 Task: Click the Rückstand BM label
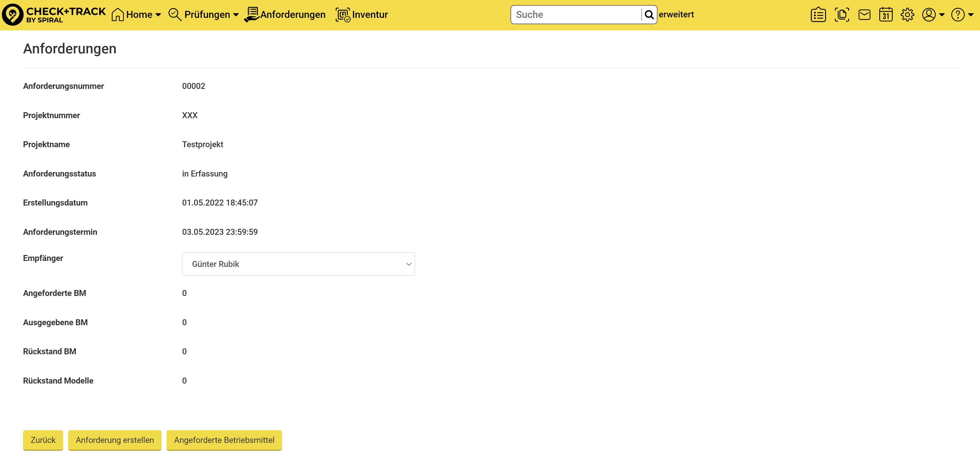click(49, 351)
